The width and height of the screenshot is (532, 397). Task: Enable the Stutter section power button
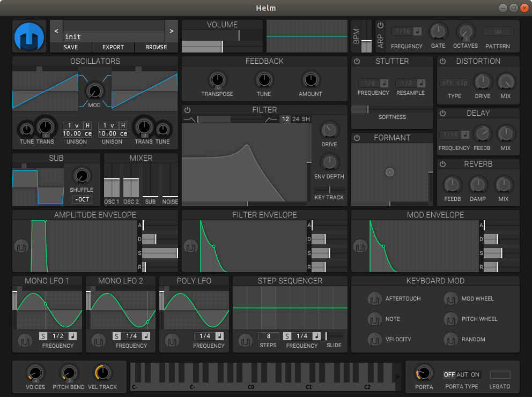point(357,62)
